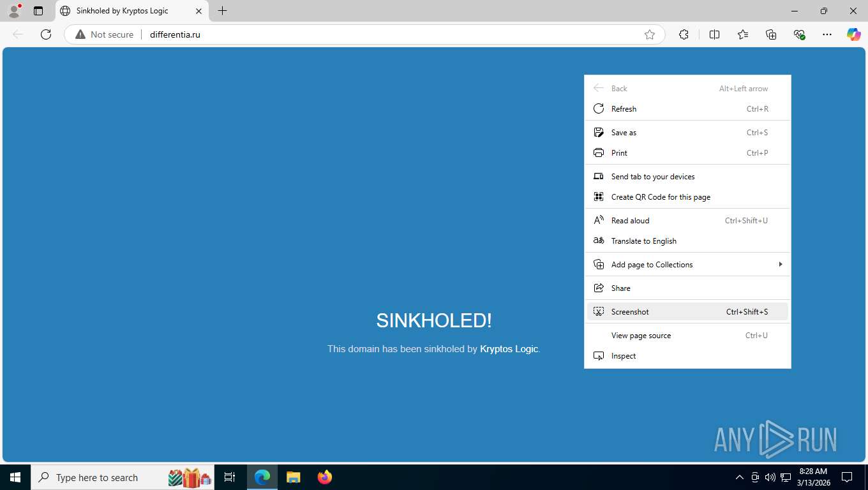Open Settings and more ellipsis
Image resolution: width=868 pixels, height=490 pixels.
coord(827,34)
